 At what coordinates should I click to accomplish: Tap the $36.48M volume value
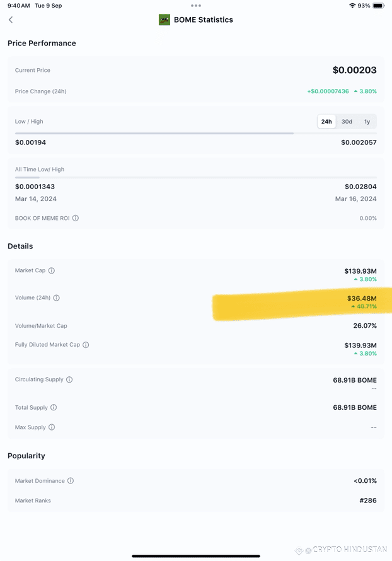362,298
